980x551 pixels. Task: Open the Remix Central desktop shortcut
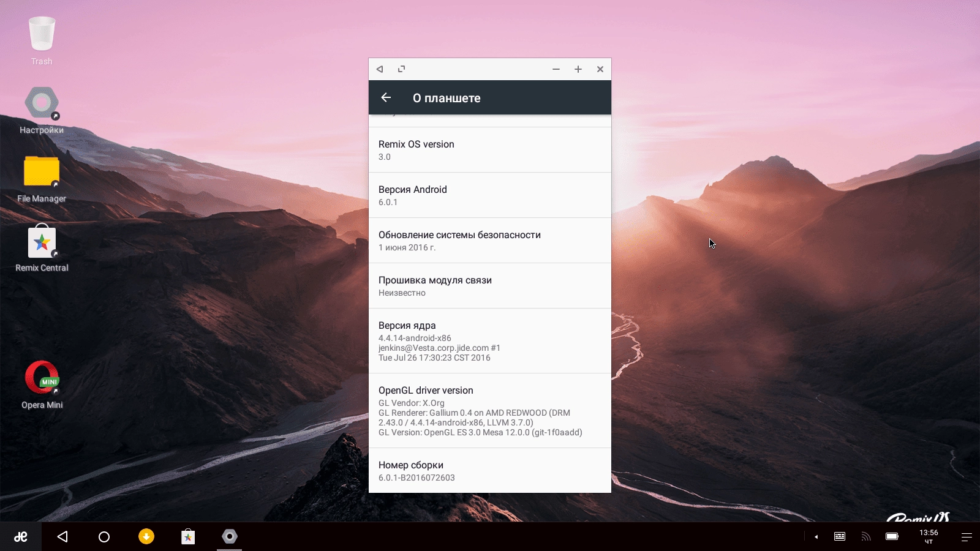click(x=42, y=248)
